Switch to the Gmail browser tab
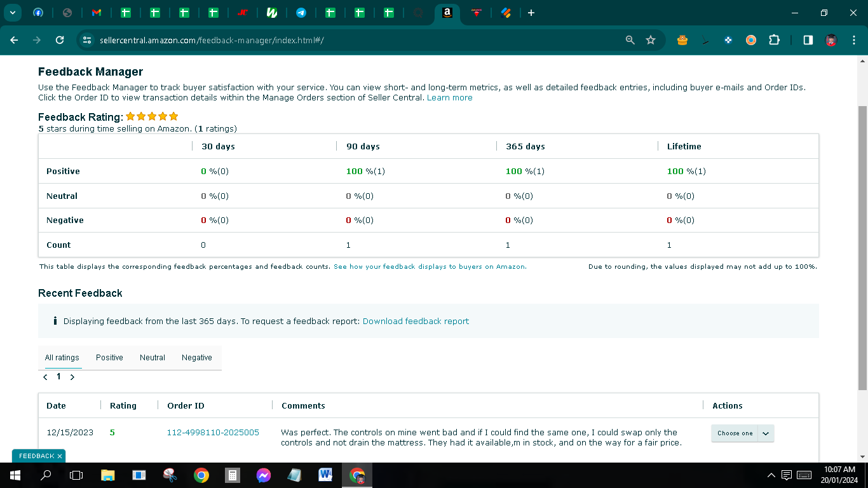Image resolution: width=868 pixels, height=488 pixels. 97,13
